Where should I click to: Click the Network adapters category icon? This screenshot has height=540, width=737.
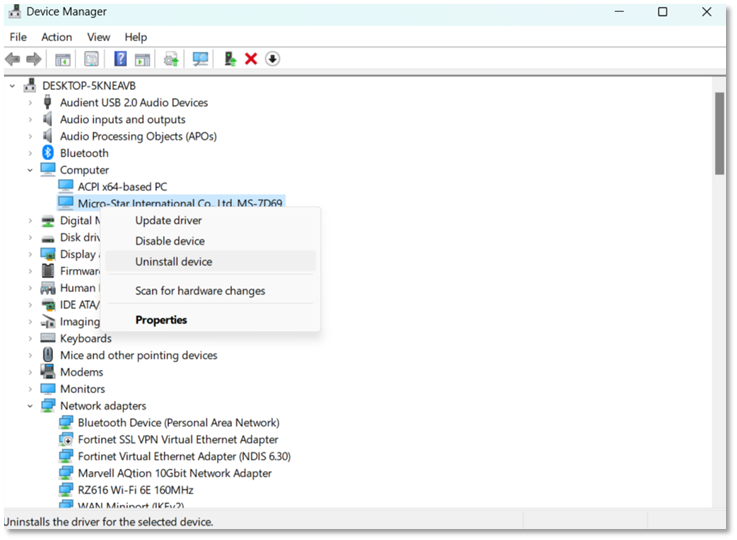(48, 405)
